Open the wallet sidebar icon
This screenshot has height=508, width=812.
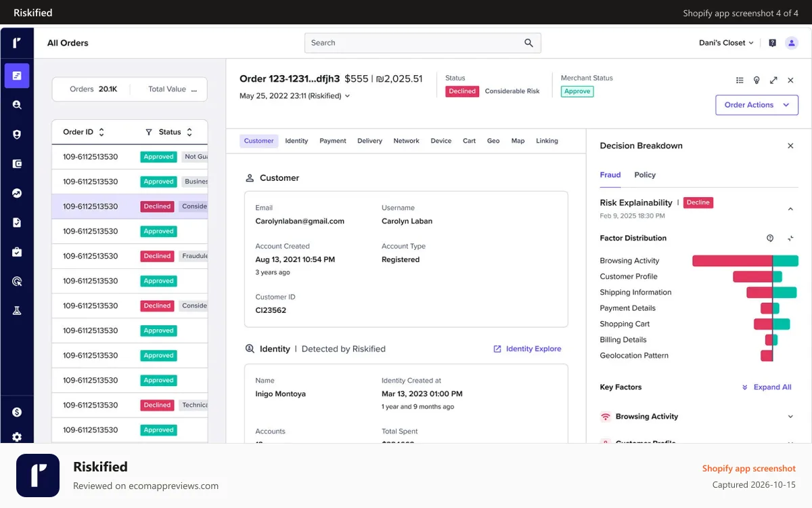pyautogui.click(x=17, y=164)
